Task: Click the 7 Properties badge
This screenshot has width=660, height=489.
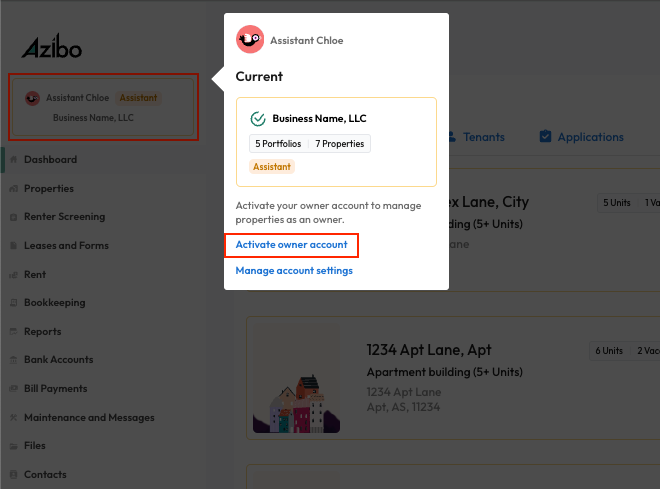Action: [340, 144]
